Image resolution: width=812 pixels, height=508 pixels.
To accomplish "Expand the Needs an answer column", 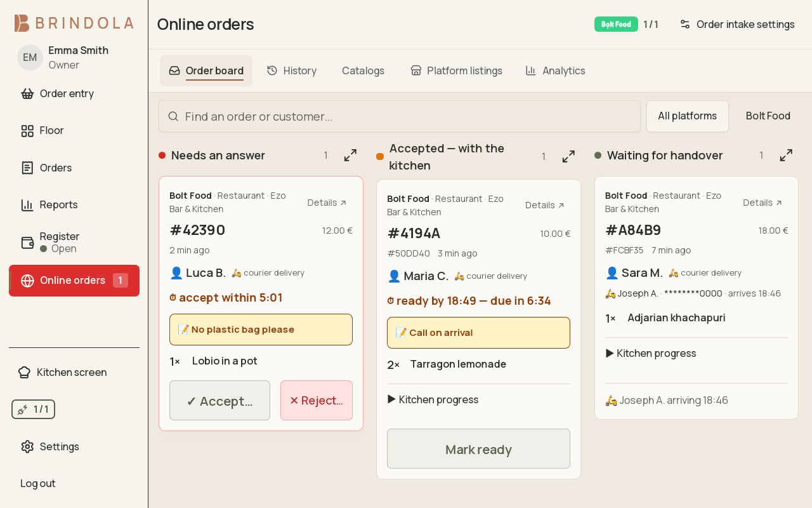I will tap(350, 155).
